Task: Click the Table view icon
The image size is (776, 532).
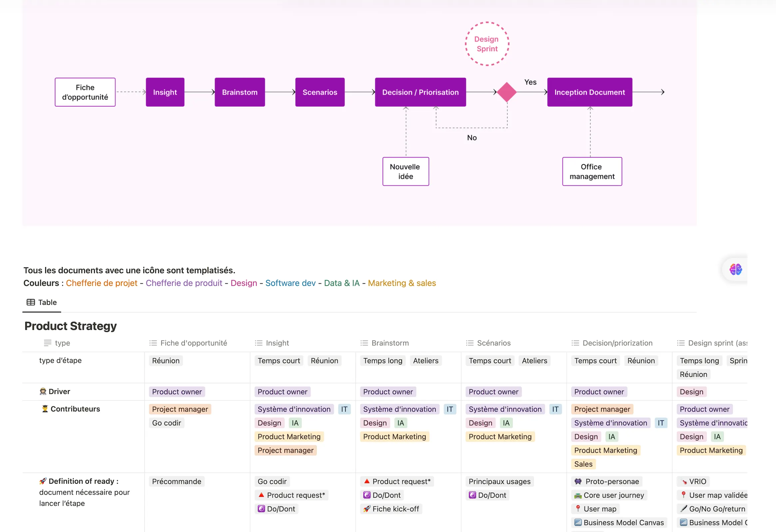Action: tap(31, 302)
